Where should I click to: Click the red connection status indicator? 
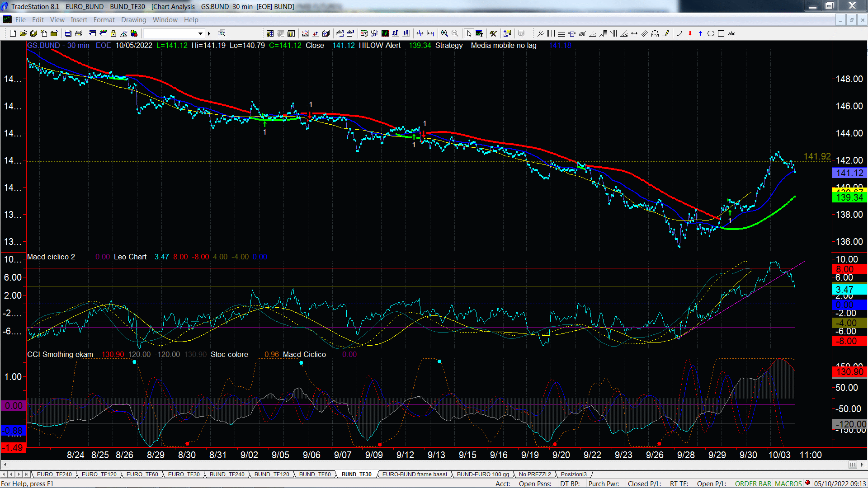point(807,483)
